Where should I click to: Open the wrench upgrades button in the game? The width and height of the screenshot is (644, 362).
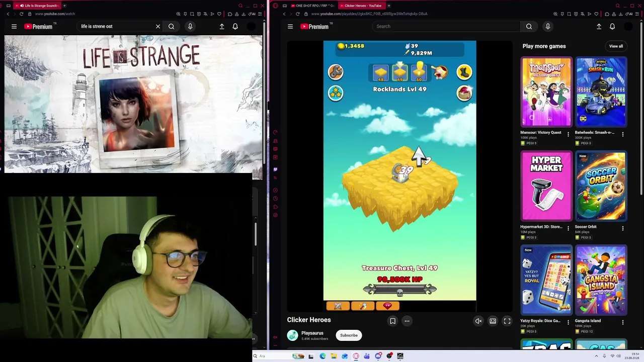pyautogui.click(x=336, y=72)
